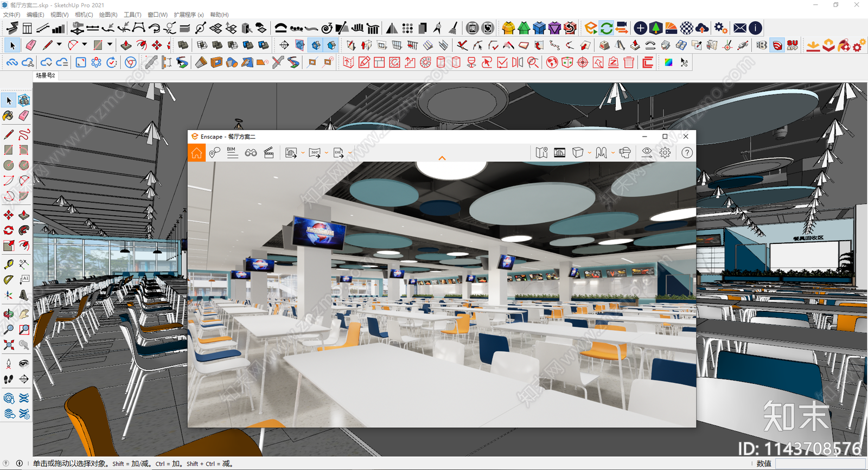Click the Enscape start rendering icon
Viewport: 868px width, 470px height.
coord(591,28)
